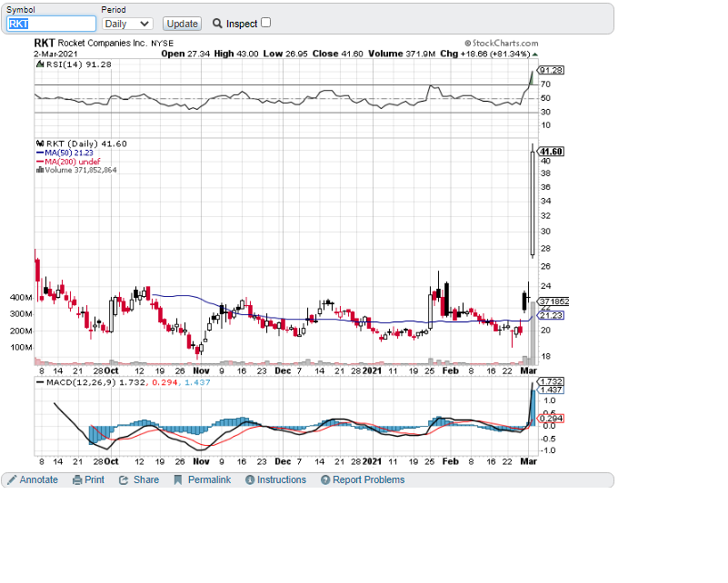
Task: Click the "MA(200) undef" legend text
Action: pos(73,162)
